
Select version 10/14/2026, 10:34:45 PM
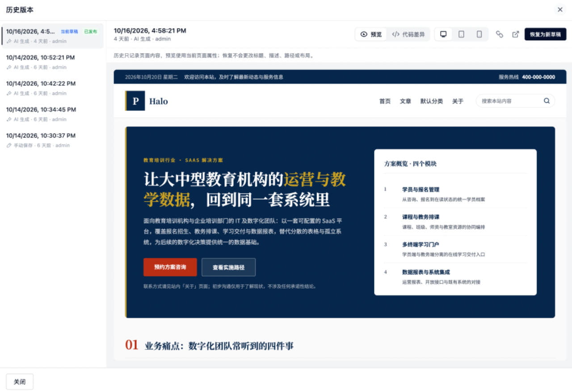click(52, 114)
